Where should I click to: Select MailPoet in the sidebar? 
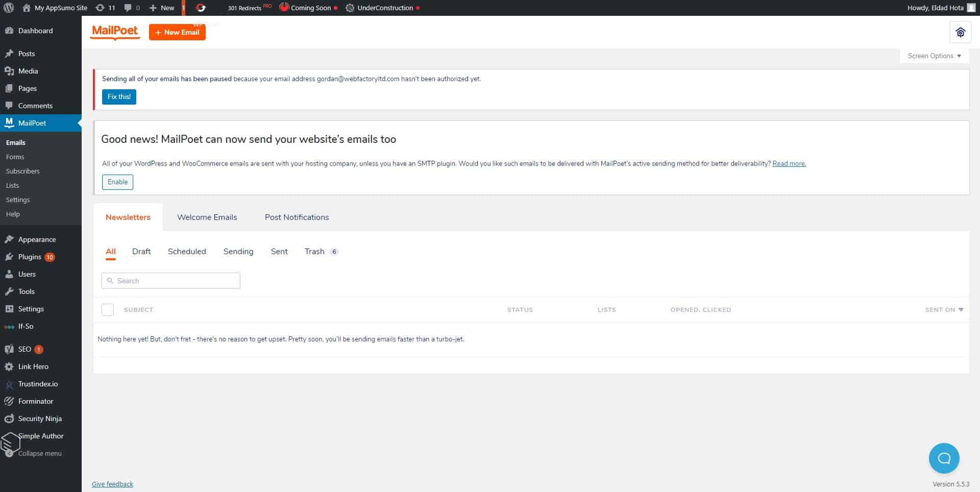(41, 123)
